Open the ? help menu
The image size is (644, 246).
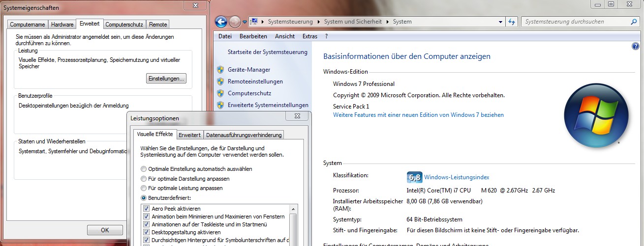(x=326, y=36)
